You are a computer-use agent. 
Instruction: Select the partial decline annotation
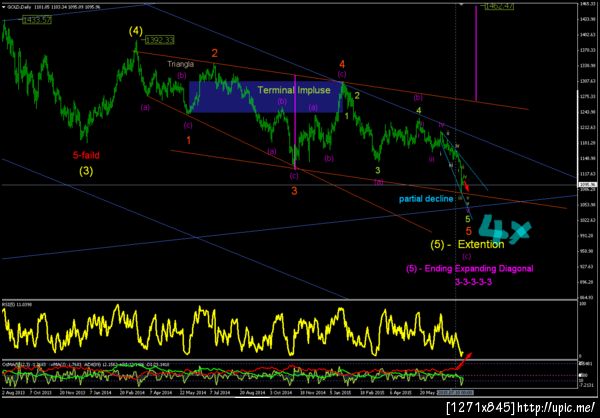click(x=426, y=199)
